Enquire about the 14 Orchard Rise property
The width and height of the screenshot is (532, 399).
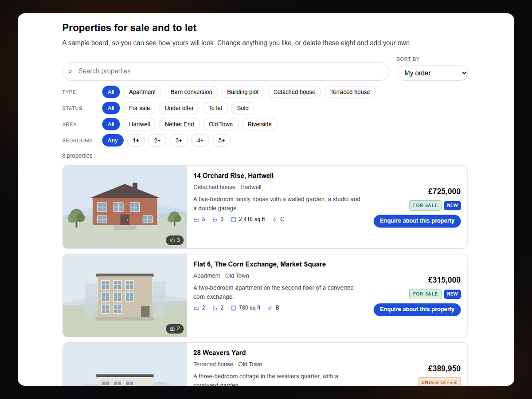tap(417, 221)
